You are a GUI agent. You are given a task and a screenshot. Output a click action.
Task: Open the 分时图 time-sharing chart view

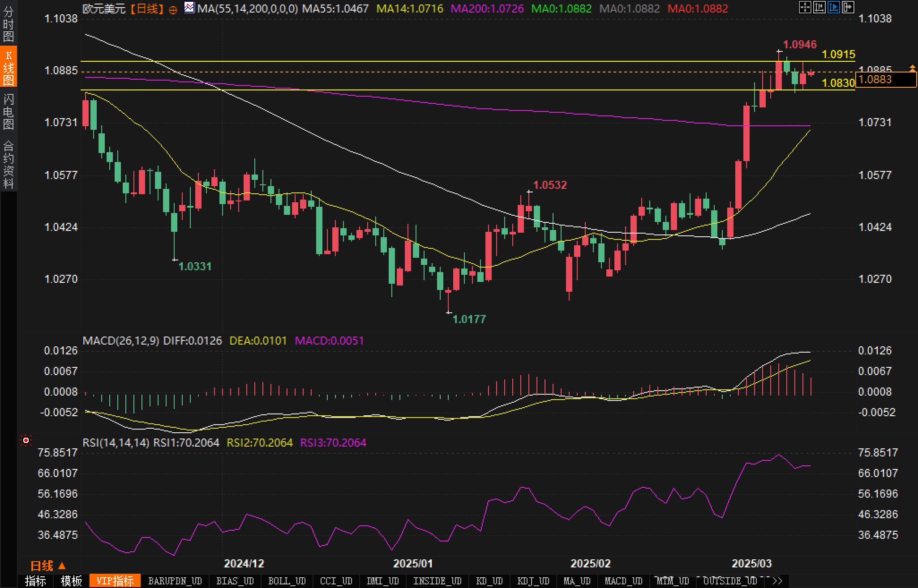pos(9,24)
